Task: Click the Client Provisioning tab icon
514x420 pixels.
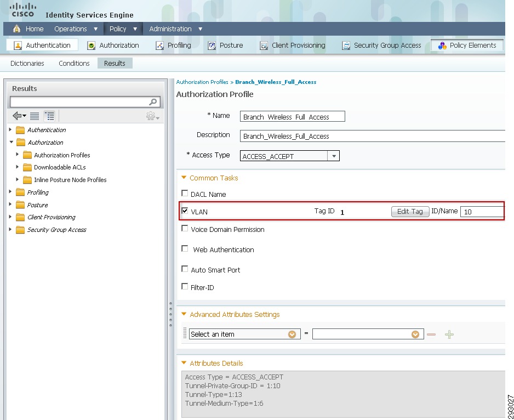Action: 264,46
